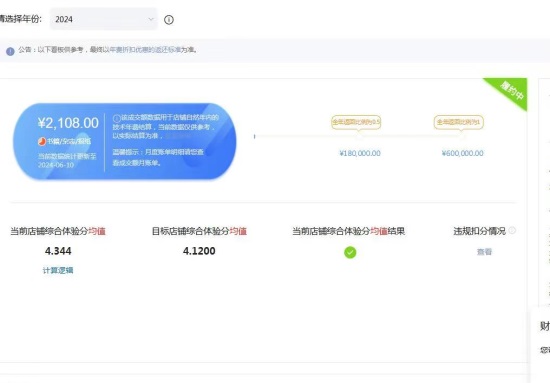This screenshot has width=550, height=383.
Task: Click info icon beside the year dropdown
Action: coord(169,20)
